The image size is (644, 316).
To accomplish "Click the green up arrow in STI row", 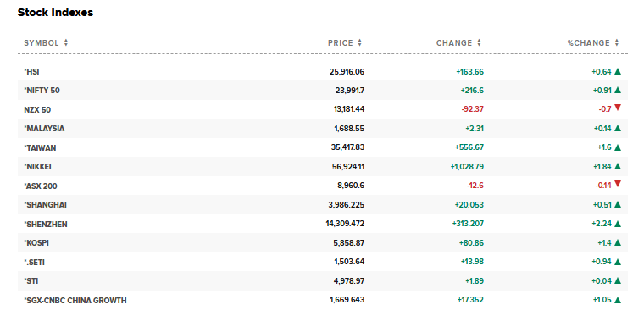I will [617, 280].
